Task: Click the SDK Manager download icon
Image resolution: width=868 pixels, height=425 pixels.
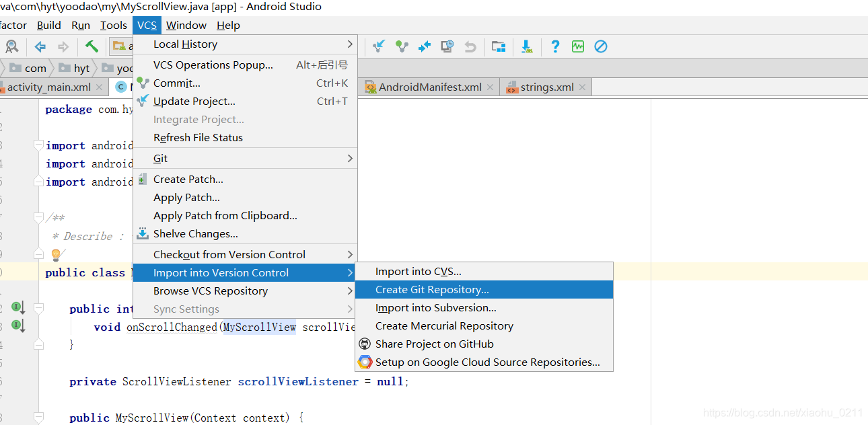Action: (x=527, y=46)
